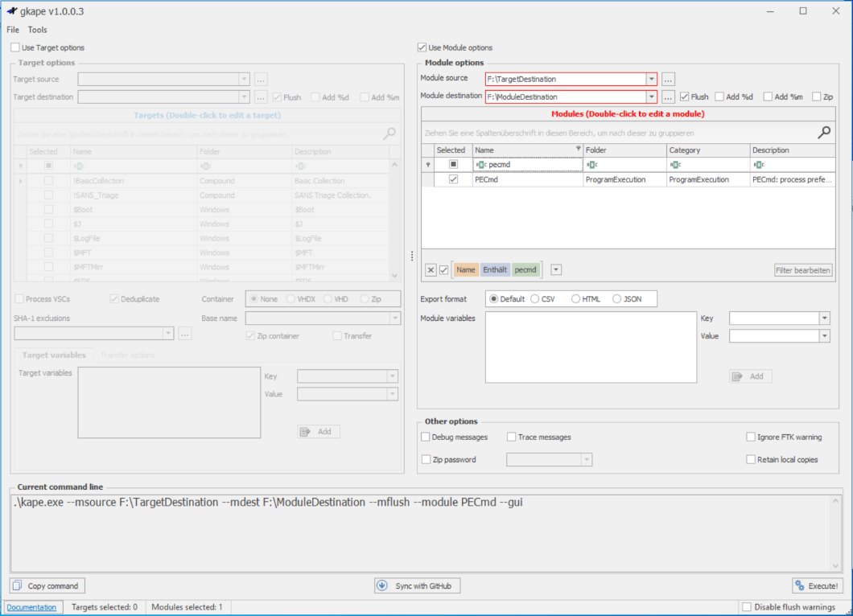This screenshot has height=616, width=853.
Task: Select the PECmd name cell
Action: click(528, 179)
